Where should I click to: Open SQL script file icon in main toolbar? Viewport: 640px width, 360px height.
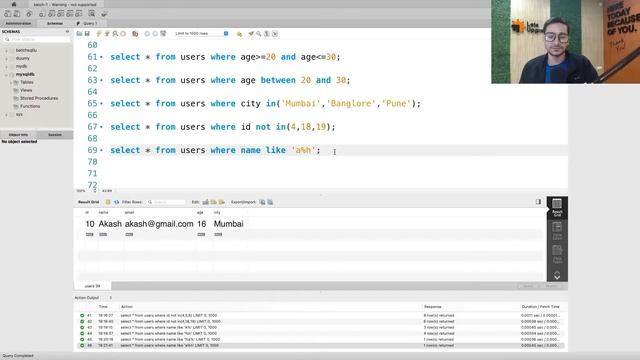click(17, 14)
